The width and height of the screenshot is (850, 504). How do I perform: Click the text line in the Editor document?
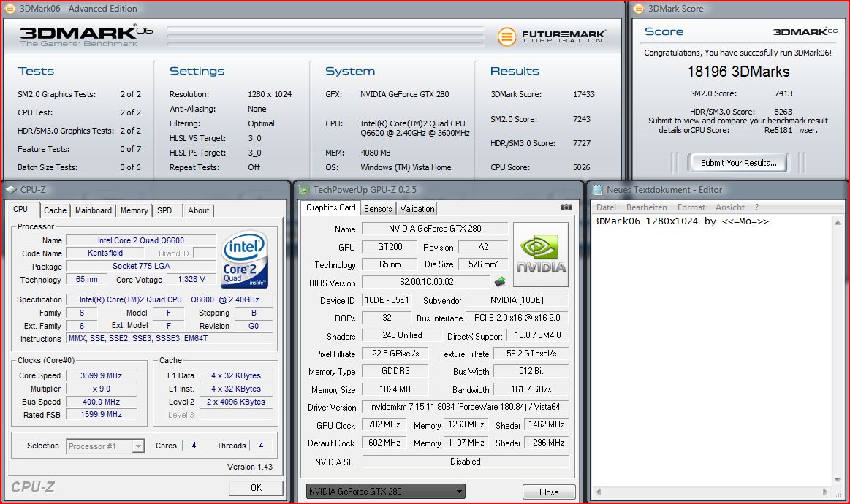(681, 221)
